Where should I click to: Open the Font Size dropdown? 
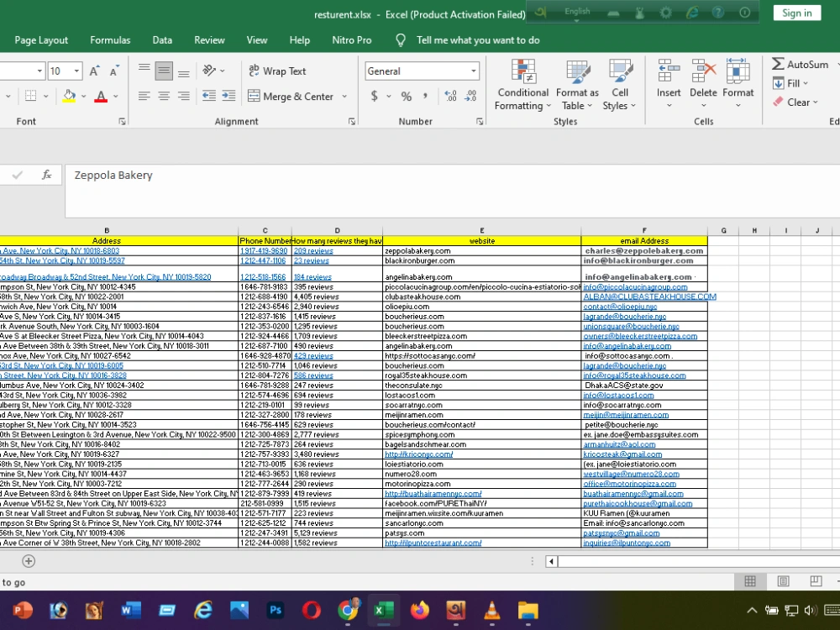[76, 71]
